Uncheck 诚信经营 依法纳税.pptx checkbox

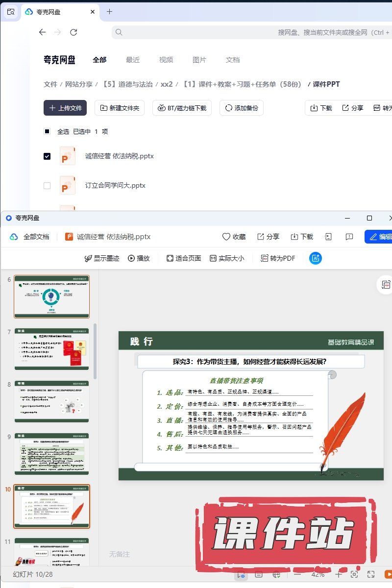pyautogui.click(x=47, y=156)
